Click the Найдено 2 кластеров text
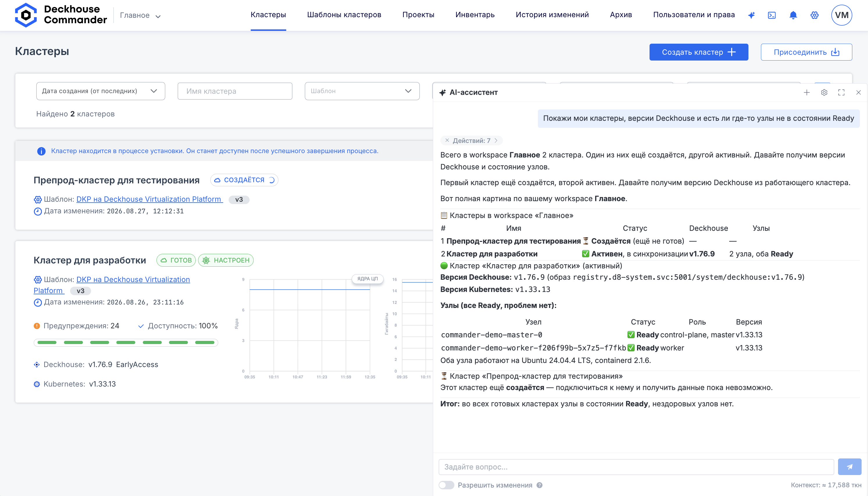This screenshot has width=868, height=496. click(x=76, y=114)
